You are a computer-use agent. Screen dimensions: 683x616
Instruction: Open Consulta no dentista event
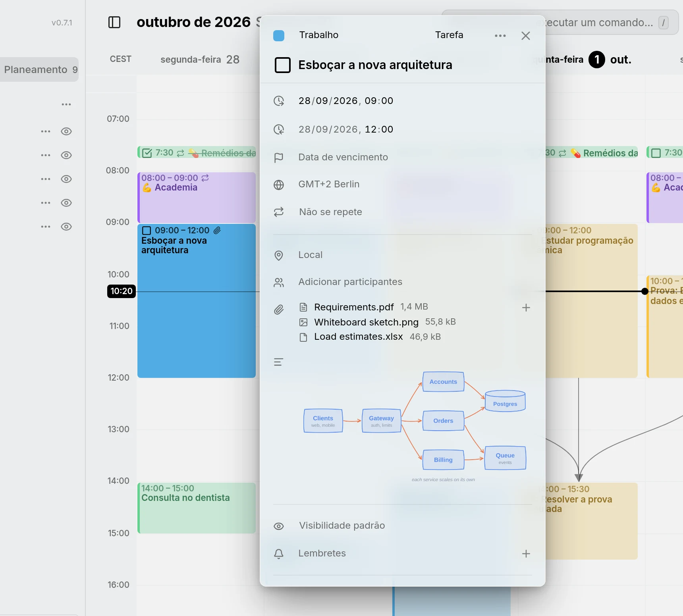tap(197, 508)
